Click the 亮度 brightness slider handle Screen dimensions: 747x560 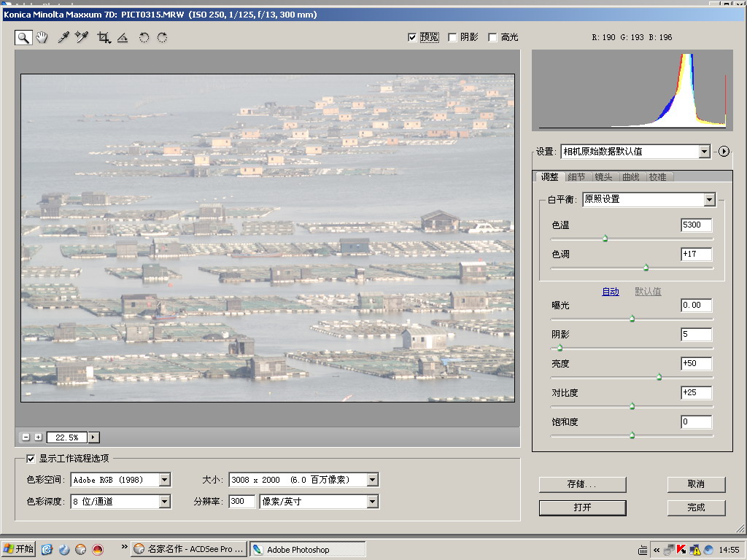[659, 377]
